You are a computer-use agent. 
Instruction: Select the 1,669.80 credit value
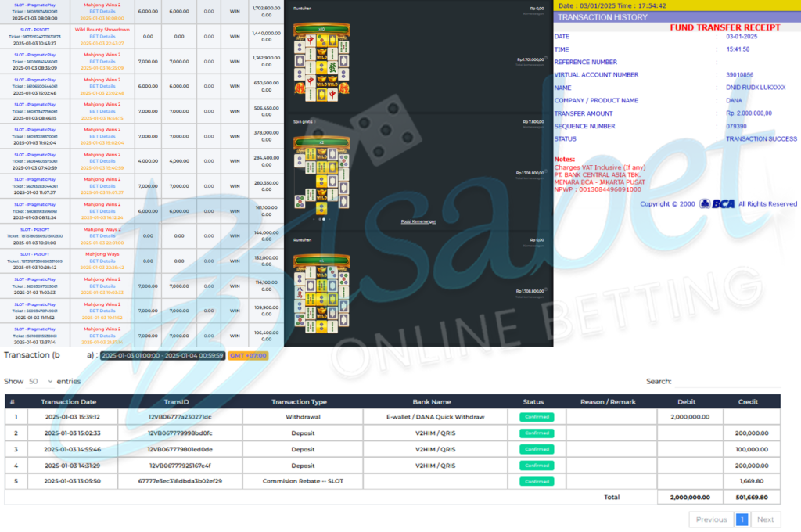click(x=752, y=481)
